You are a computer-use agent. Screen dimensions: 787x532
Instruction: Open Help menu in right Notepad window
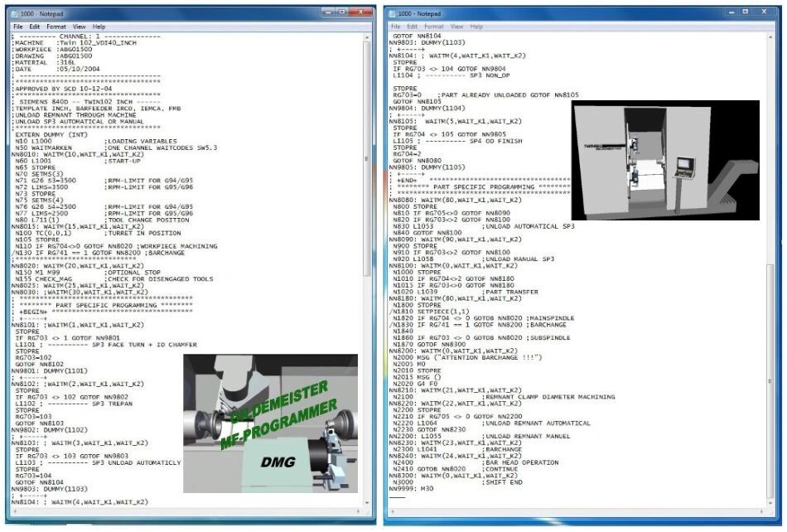[x=476, y=27]
